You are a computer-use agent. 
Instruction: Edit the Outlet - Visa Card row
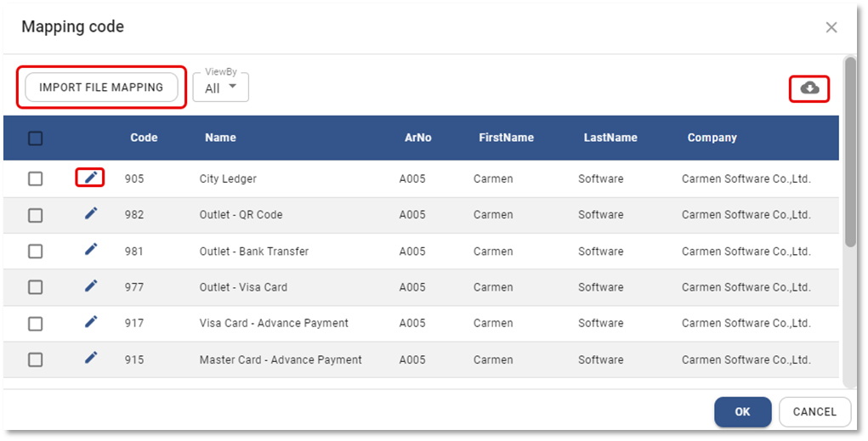[91, 286]
